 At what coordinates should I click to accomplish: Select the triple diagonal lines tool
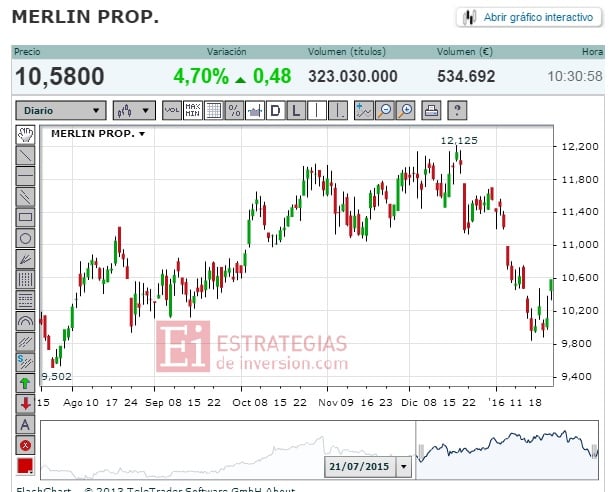(x=25, y=341)
